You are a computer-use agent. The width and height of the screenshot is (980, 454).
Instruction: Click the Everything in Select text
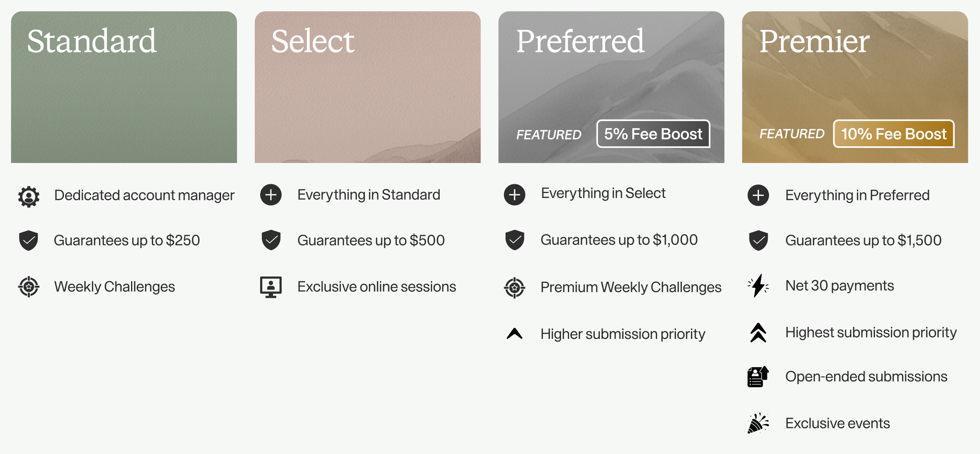click(x=603, y=193)
